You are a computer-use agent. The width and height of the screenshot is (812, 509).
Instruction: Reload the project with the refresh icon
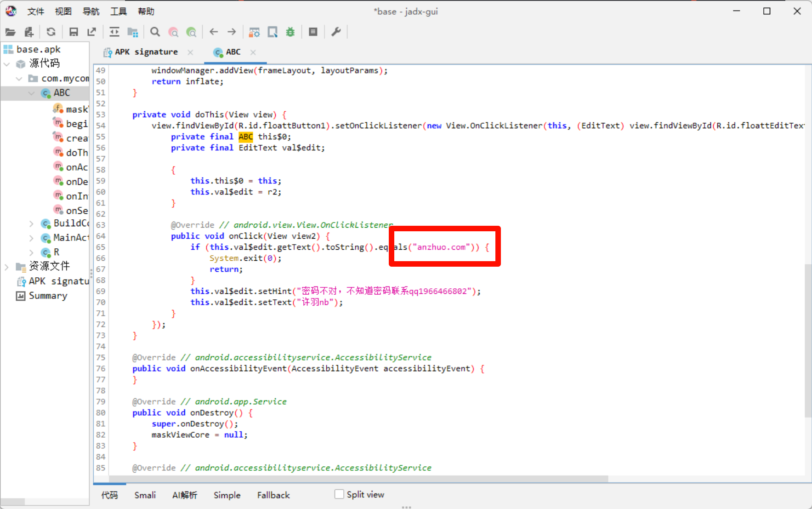51,32
